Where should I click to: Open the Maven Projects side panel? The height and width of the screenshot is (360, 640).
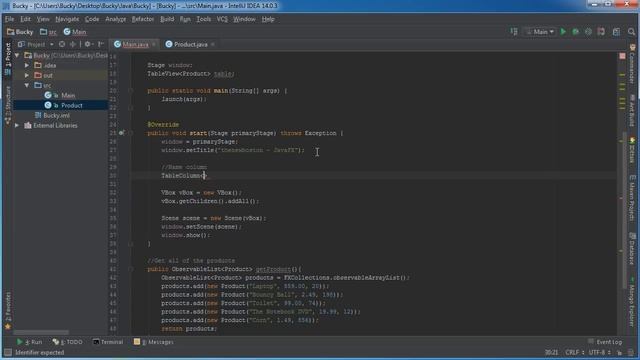632,198
